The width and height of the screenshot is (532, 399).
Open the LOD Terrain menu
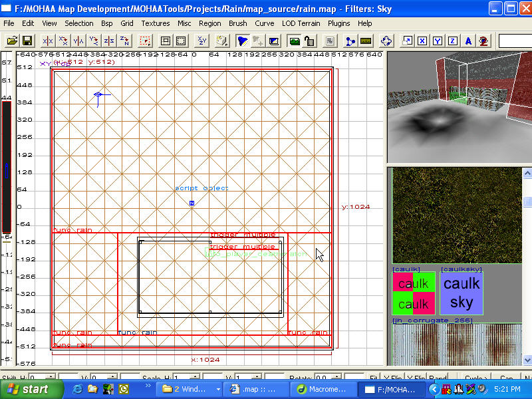pos(302,23)
